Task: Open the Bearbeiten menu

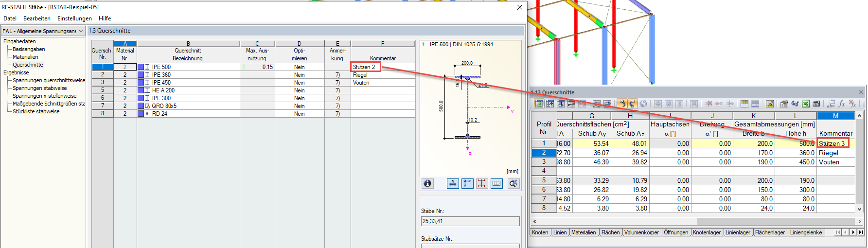Action: click(37, 18)
